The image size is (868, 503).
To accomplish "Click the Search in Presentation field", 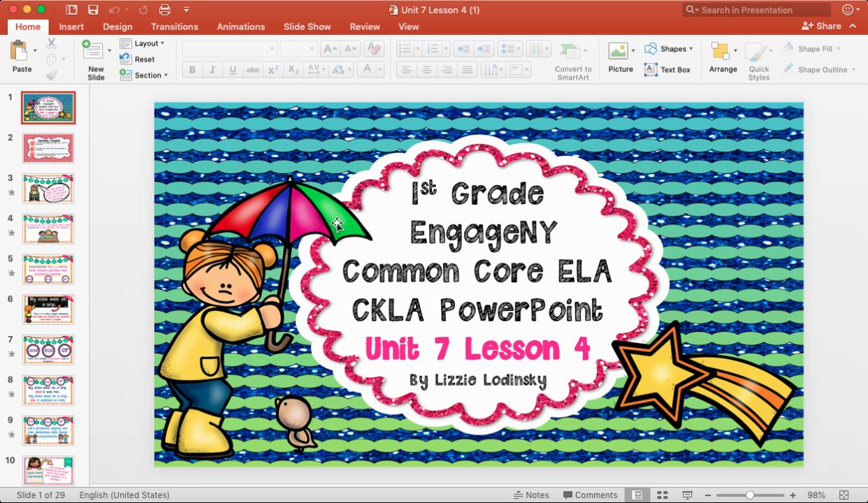I will (757, 10).
